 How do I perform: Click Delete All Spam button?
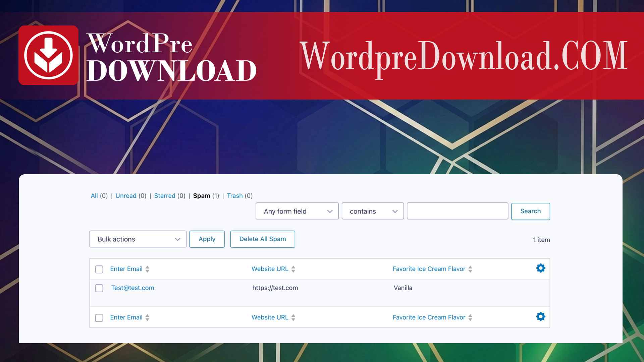(263, 239)
